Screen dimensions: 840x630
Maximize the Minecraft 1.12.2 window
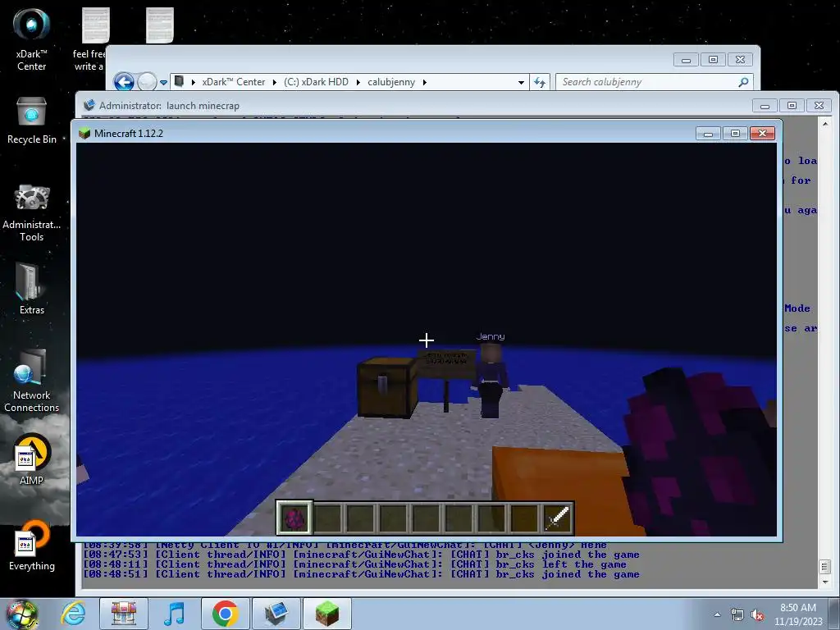tap(735, 134)
